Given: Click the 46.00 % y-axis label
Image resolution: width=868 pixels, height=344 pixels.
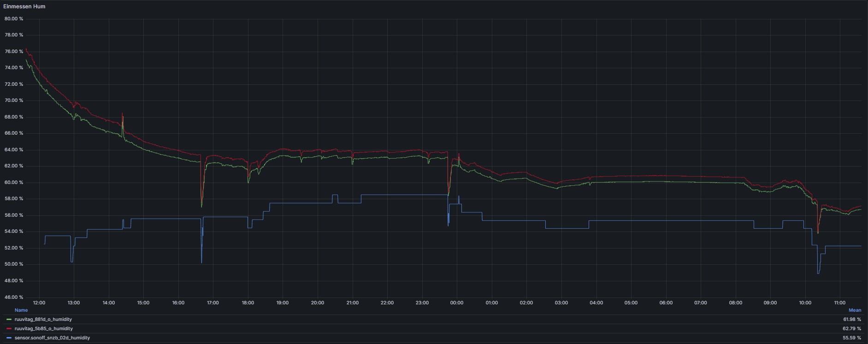Looking at the screenshot, I should pos(14,297).
